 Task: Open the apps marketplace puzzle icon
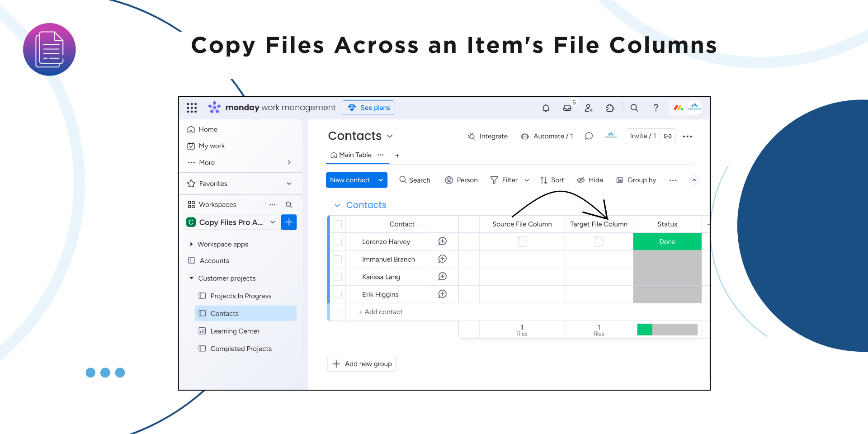[x=610, y=108]
